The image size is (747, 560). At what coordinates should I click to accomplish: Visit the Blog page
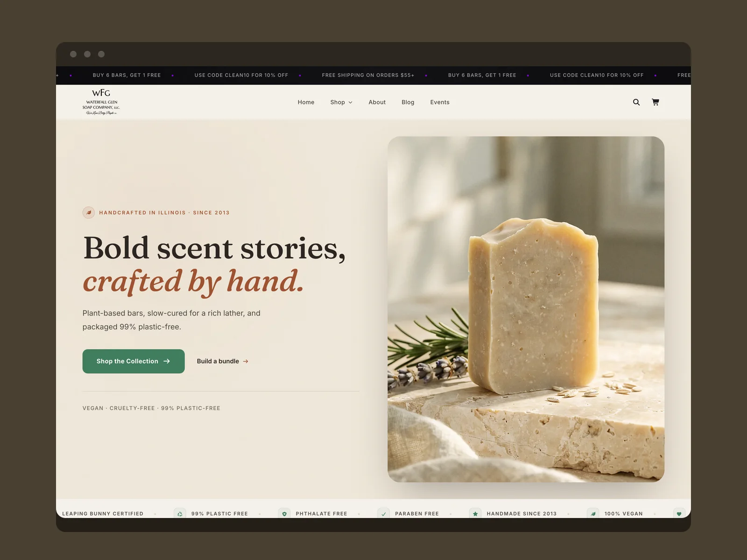point(408,102)
